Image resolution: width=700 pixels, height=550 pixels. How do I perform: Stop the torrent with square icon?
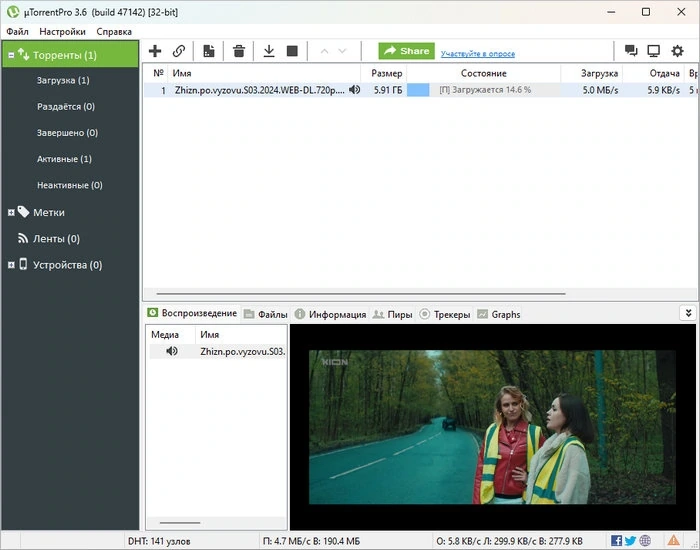click(292, 51)
